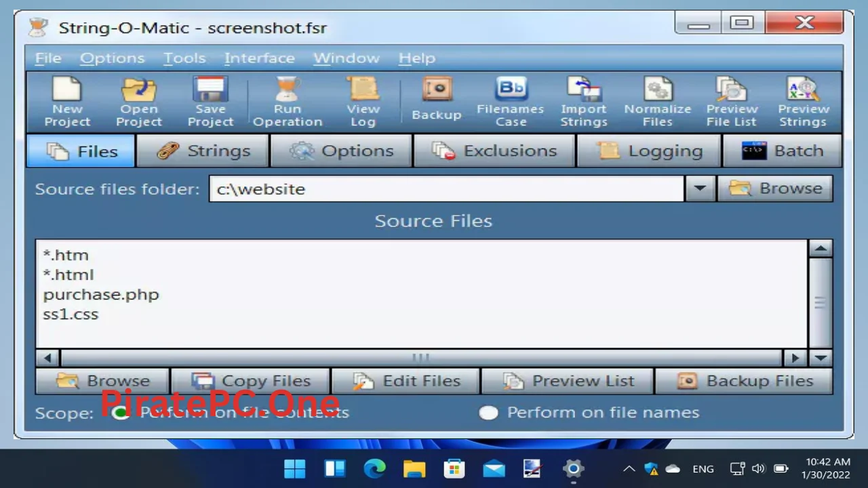868x488 pixels.
Task: Open the Help menu
Action: (416, 58)
